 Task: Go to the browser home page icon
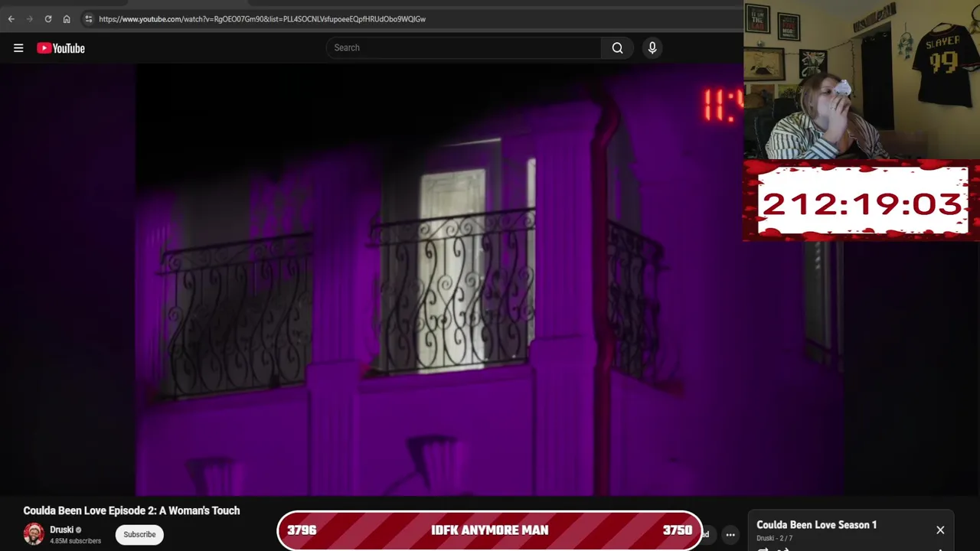[67, 19]
